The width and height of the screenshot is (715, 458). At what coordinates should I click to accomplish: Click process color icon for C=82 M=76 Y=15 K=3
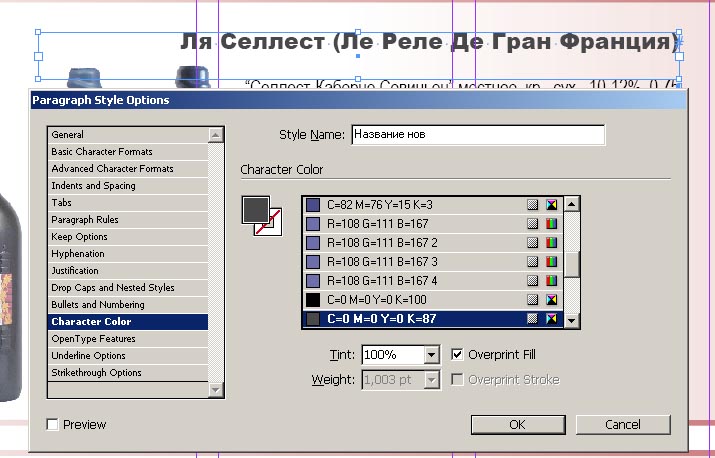tap(533, 205)
